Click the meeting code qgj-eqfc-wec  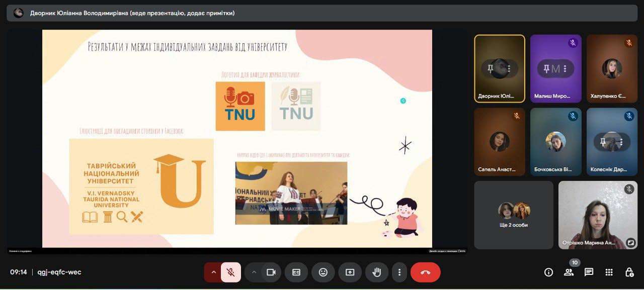click(x=59, y=272)
